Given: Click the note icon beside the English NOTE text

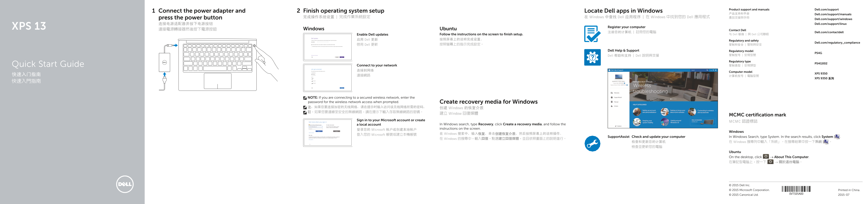Looking at the screenshot, I should (x=304, y=98).
